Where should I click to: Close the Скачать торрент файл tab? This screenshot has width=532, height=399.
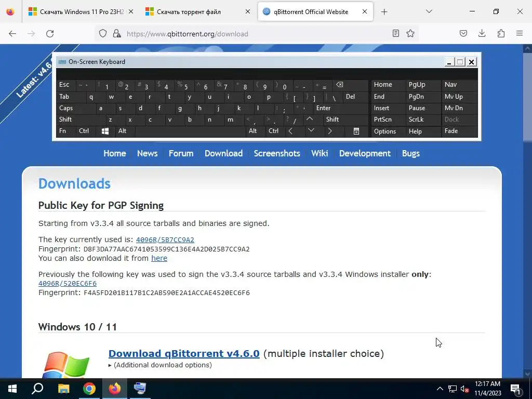[x=248, y=11]
